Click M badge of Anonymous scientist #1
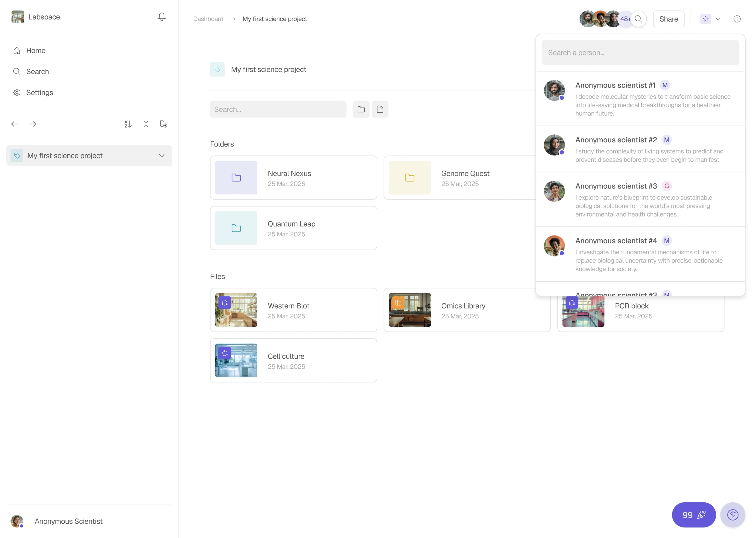The width and height of the screenshot is (756, 538). tap(665, 85)
